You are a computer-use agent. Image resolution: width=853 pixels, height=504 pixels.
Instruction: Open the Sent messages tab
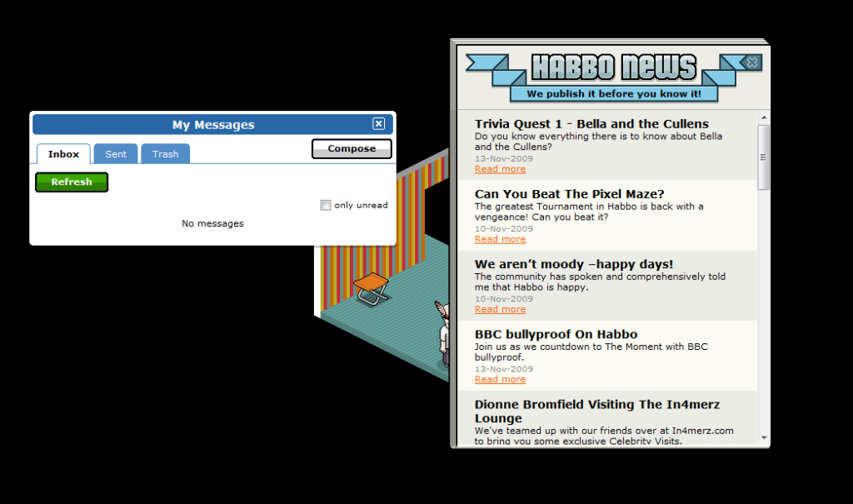tap(116, 154)
